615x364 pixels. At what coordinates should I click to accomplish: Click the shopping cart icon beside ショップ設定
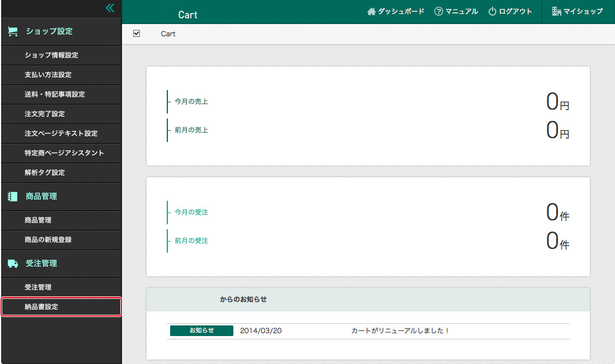point(13,32)
